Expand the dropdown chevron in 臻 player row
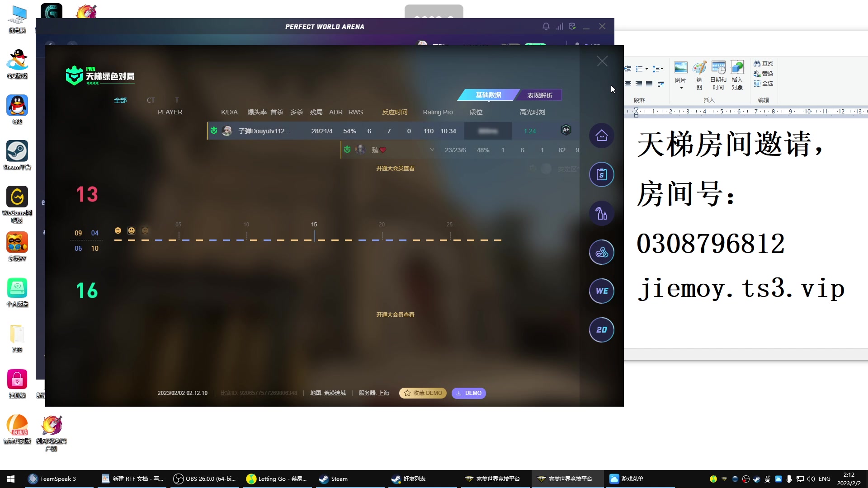Image resolution: width=868 pixels, height=488 pixels. 432,150
